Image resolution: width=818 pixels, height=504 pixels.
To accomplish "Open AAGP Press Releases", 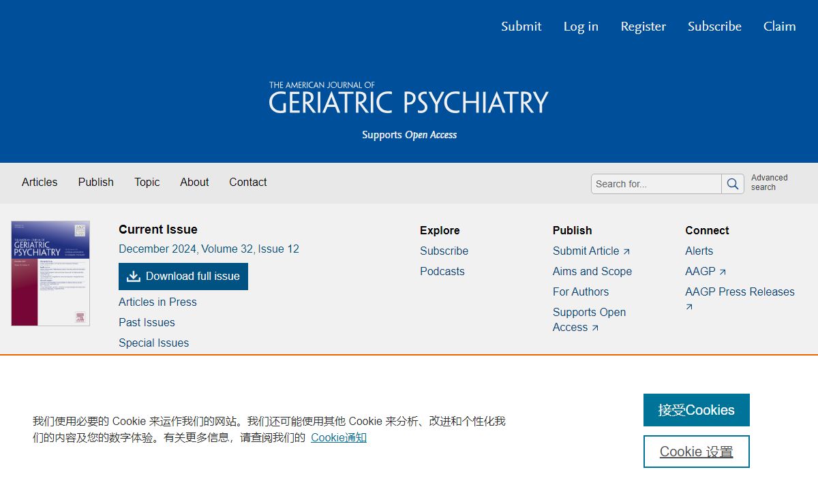I will 740,299.
